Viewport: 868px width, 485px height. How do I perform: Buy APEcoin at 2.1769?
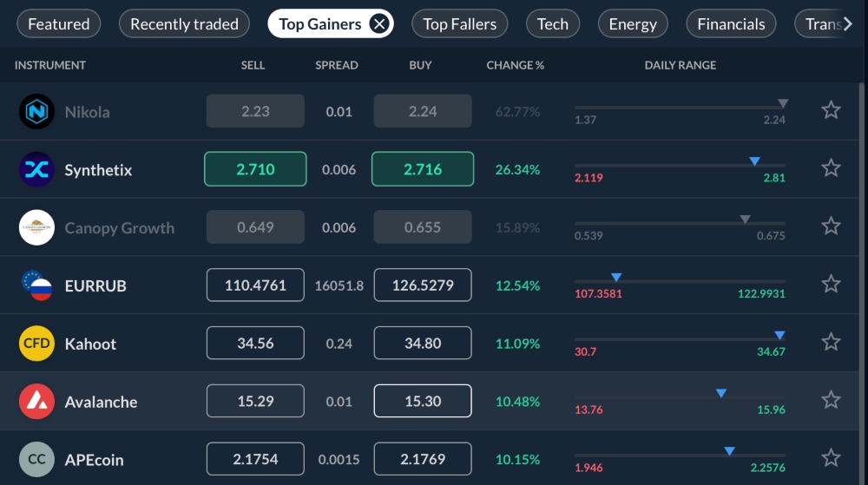point(423,459)
